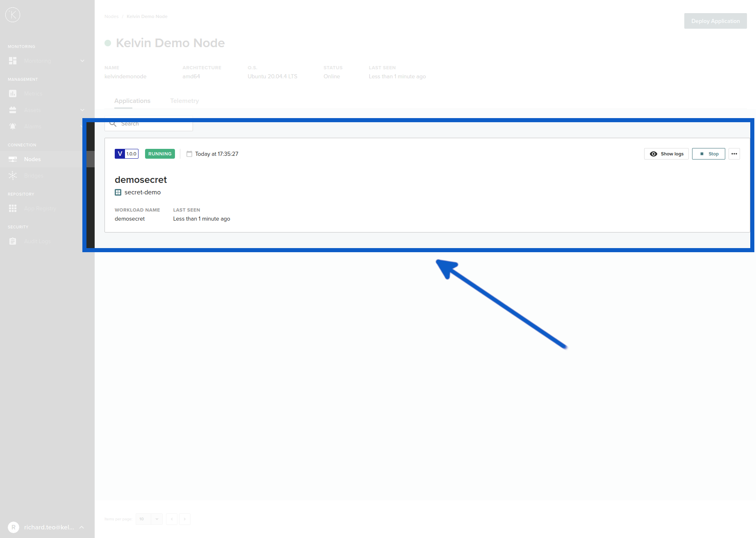
Task: Stop the demosecret application
Action: pos(708,154)
